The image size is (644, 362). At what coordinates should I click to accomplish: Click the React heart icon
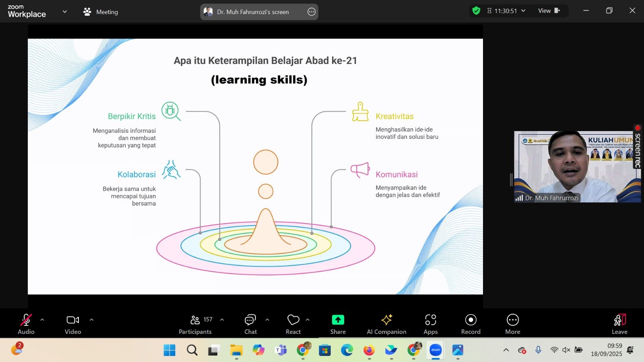tap(293, 324)
